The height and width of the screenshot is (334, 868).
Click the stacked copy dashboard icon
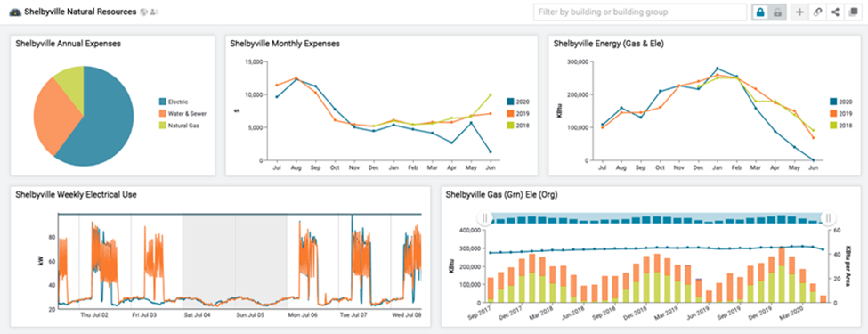pos(853,12)
